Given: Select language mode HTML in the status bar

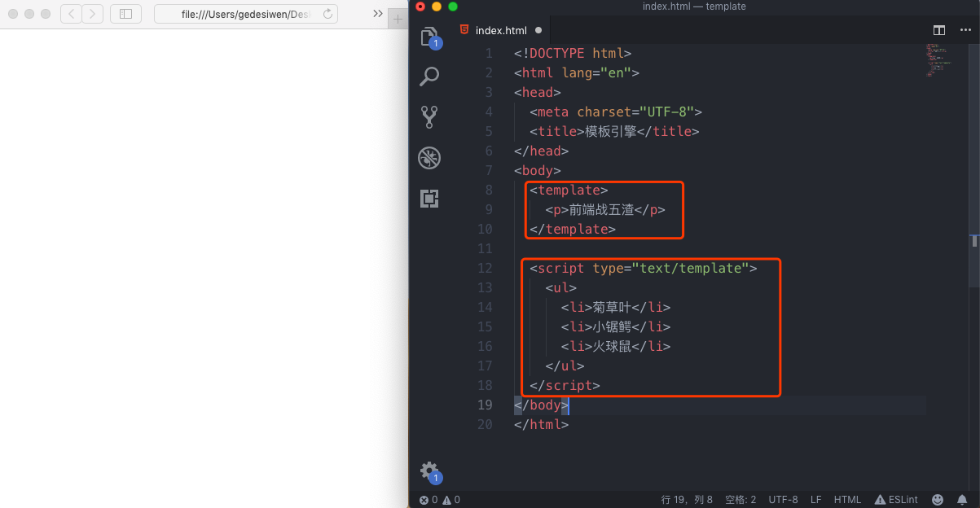Looking at the screenshot, I should 847,499.
